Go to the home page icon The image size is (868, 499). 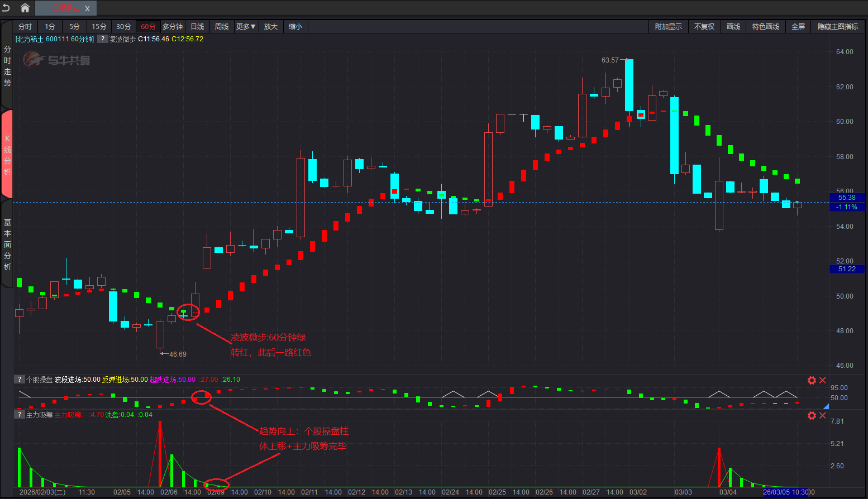tap(25, 8)
